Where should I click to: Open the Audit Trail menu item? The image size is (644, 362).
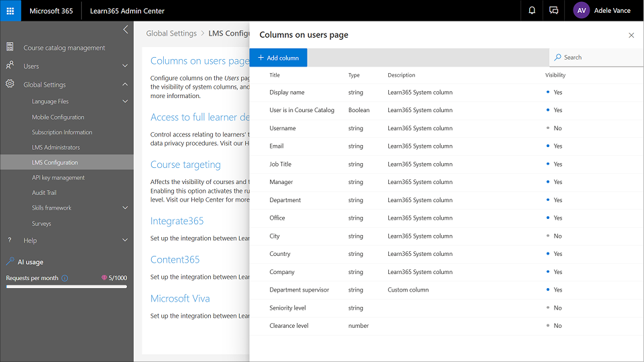click(x=46, y=193)
